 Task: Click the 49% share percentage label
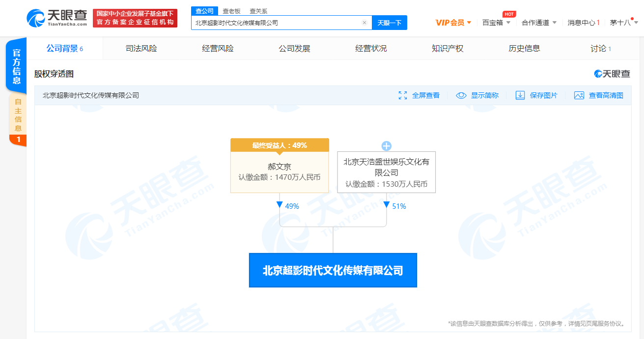pos(292,206)
